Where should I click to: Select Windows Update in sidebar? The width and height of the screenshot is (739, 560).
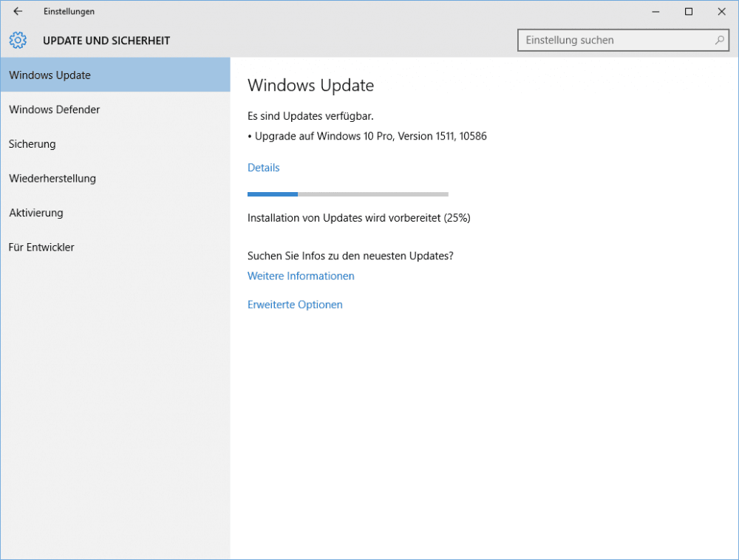pyautogui.click(x=115, y=75)
